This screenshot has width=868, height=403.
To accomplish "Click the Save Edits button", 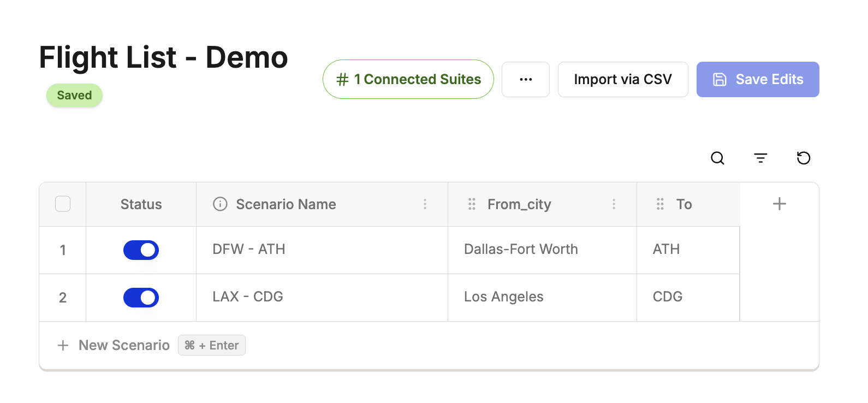I will click(758, 80).
